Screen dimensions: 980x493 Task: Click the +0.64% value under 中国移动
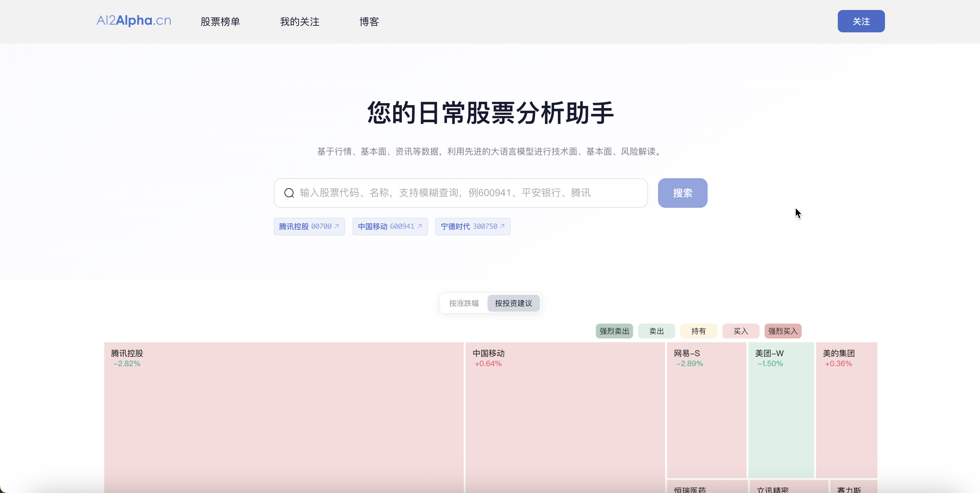(488, 364)
